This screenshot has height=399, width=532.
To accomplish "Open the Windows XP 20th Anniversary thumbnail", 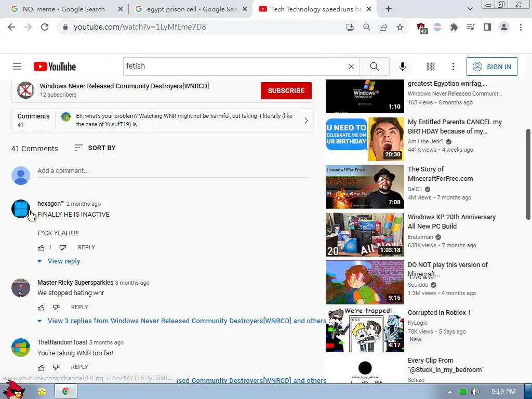I will (x=365, y=235).
